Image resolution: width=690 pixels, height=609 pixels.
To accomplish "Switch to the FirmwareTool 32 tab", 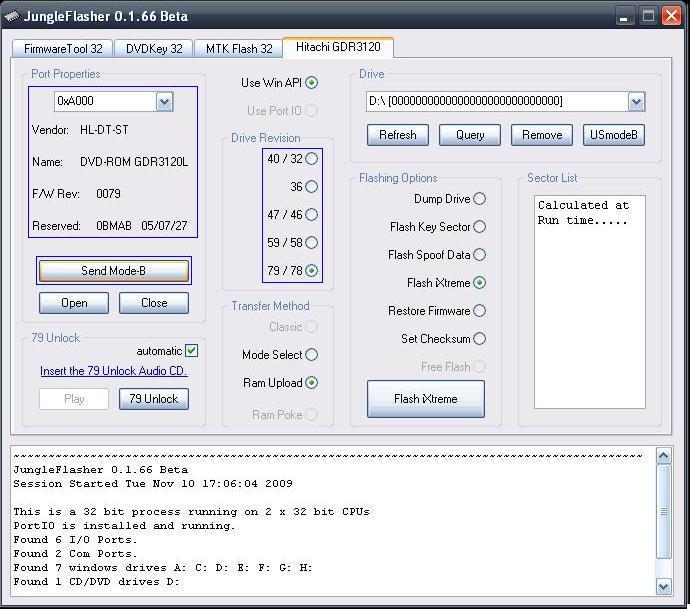I will point(62,49).
